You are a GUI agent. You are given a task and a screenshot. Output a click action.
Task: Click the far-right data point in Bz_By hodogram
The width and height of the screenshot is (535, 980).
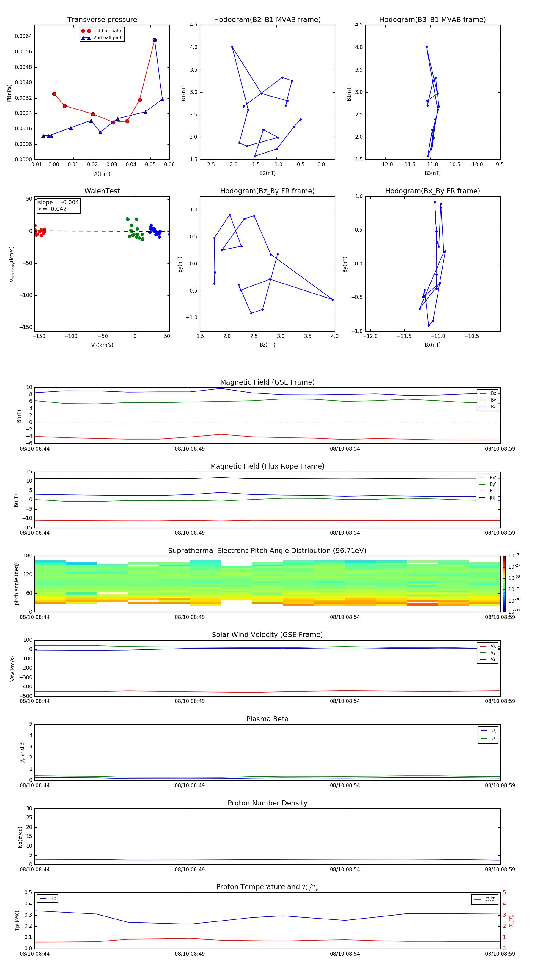pyautogui.click(x=332, y=300)
